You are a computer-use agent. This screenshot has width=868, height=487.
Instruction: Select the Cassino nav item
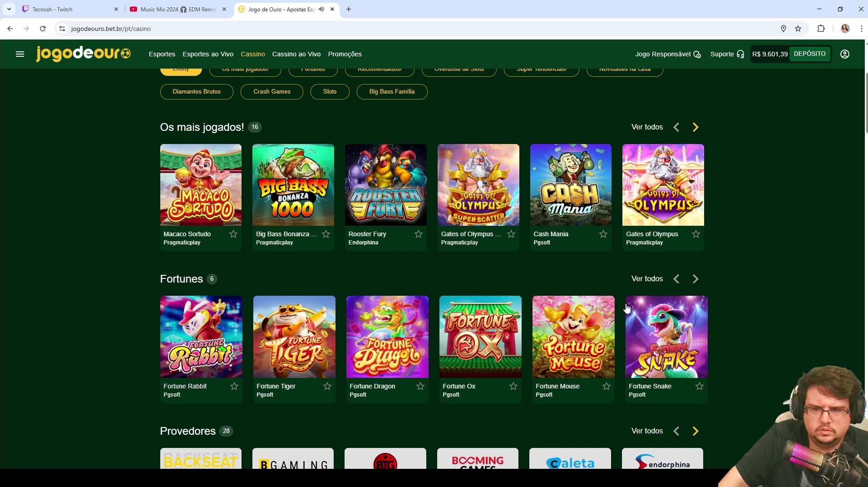(253, 54)
